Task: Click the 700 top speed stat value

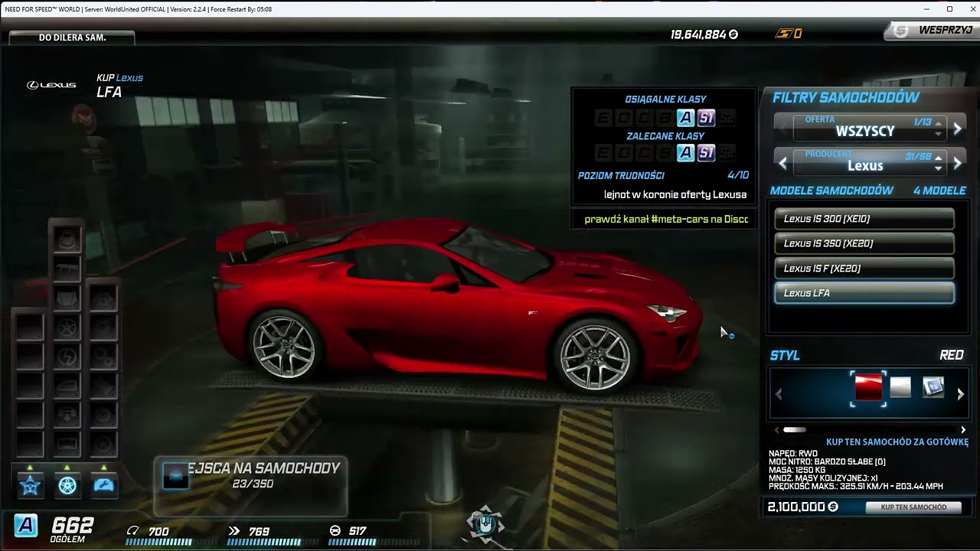Action: [x=158, y=531]
